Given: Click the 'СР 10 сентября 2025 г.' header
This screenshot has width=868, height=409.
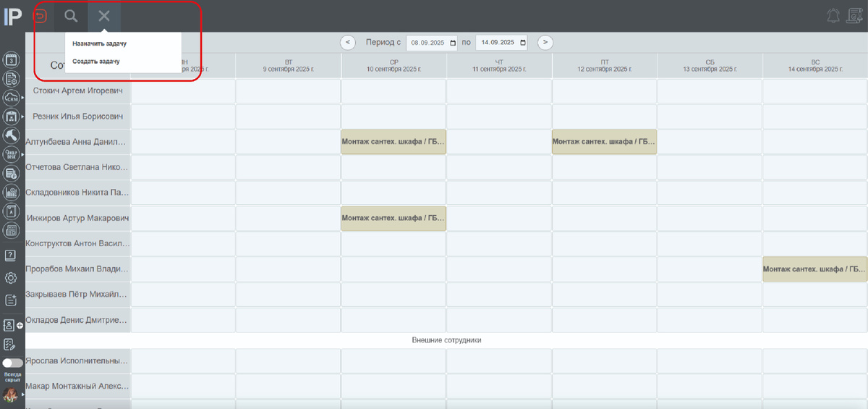Looking at the screenshot, I should pos(393,65).
